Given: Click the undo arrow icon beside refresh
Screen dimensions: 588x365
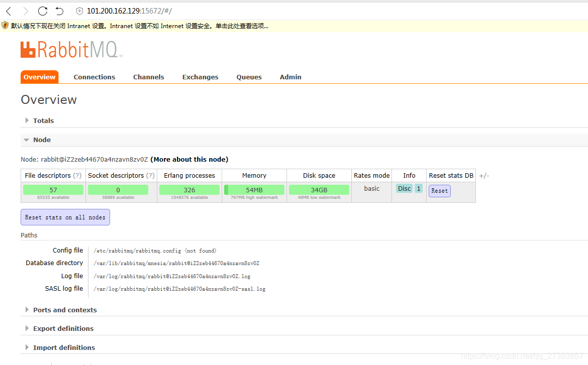Looking at the screenshot, I should click(x=60, y=11).
